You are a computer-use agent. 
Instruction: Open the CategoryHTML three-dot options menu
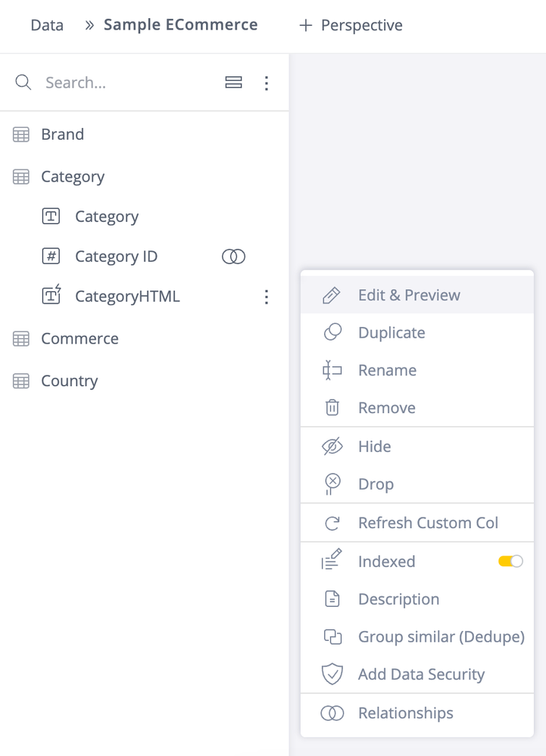(267, 297)
